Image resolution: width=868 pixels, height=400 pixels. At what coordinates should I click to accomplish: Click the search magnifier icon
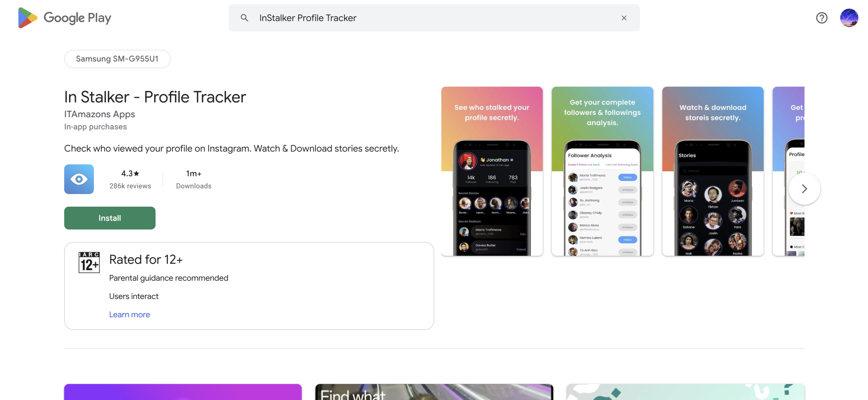(x=244, y=18)
